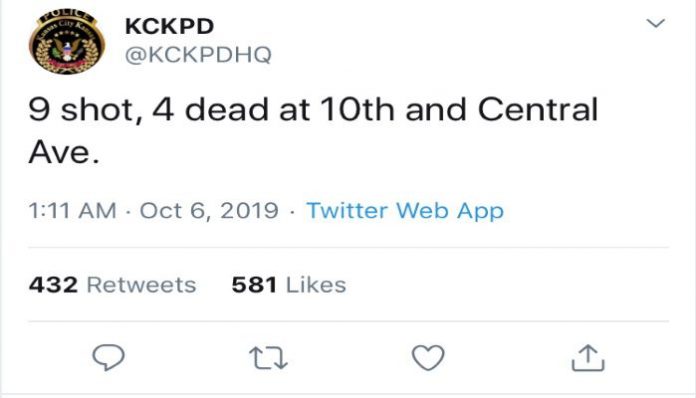Open the KCKPD police badge avatar
The width and height of the screenshot is (696, 398).
(x=67, y=41)
